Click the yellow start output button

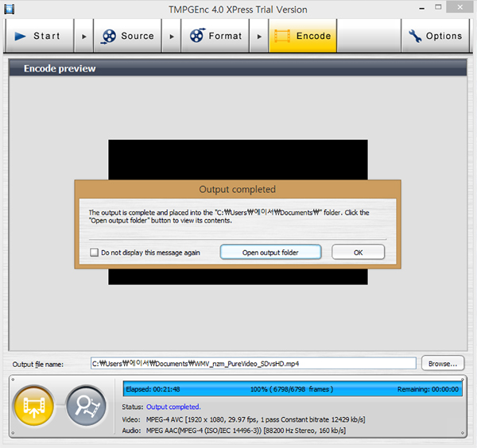click(34, 406)
